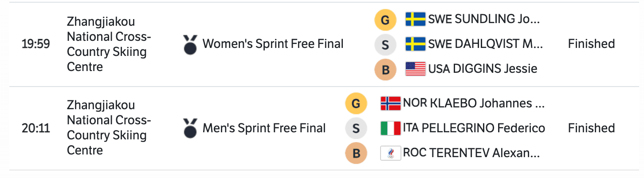Open the Women's Sprint Free Final event
Screen dimensions: 644x178
[x=273, y=44]
